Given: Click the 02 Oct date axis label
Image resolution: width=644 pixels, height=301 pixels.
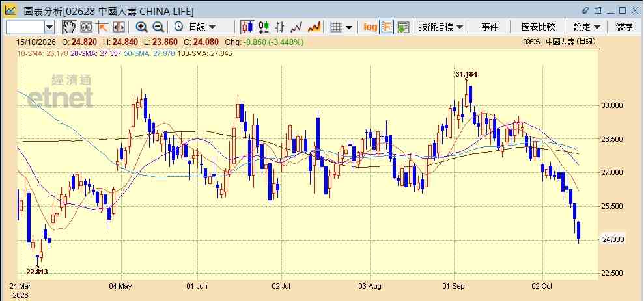Looking at the screenshot, I should point(542,286).
